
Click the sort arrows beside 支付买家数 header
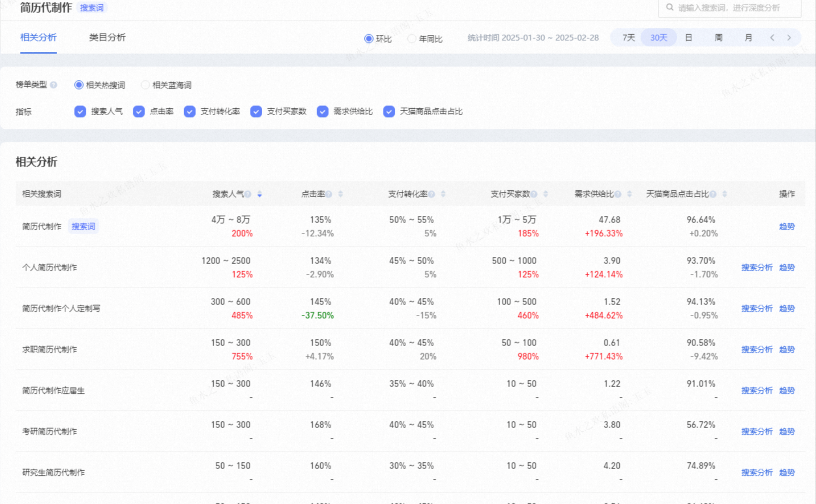point(546,194)
